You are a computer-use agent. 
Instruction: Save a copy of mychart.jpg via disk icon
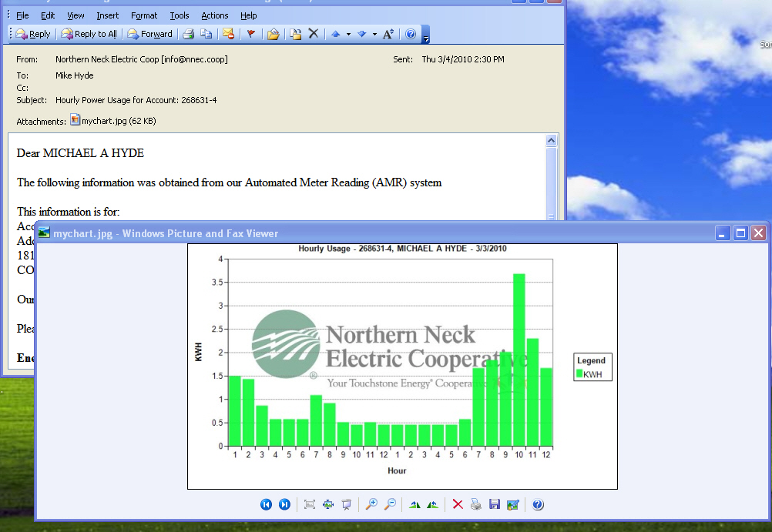[495, 504]
